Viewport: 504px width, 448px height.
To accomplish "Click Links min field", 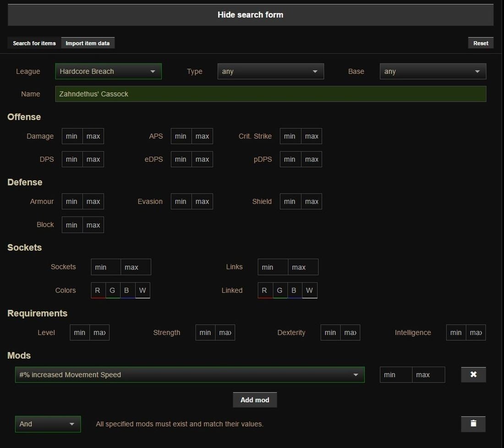I will [x=273, y=267].
